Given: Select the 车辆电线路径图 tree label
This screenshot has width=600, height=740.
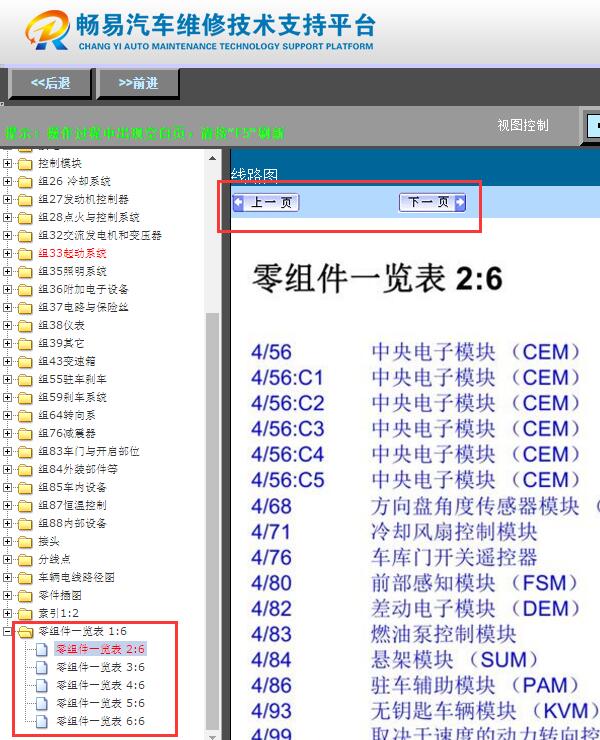Looking at the screenshot, I should (x=76, y=578).
